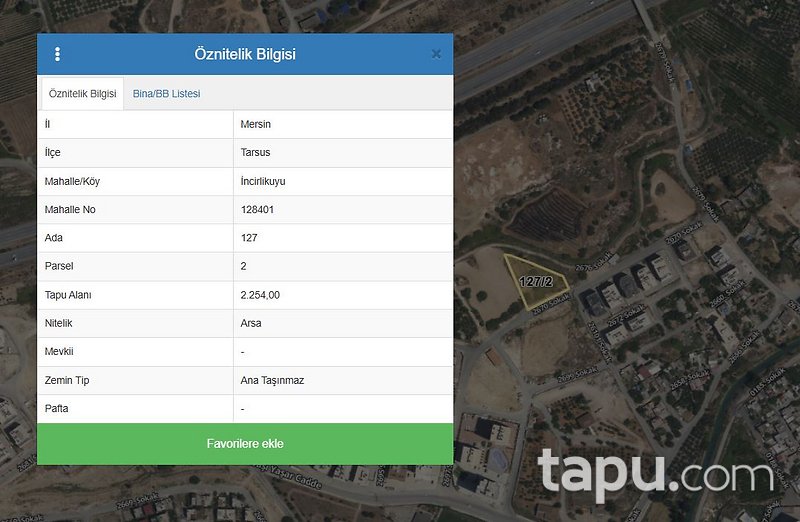Click the Parsel row label
Screen dimensions: 800x522
tap(59, 266)
